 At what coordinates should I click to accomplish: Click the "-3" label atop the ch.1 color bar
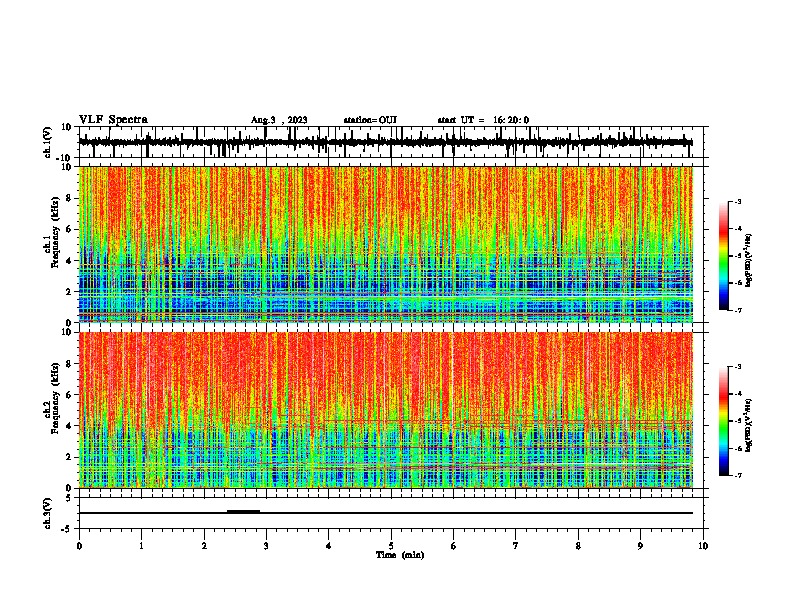tap(737, 201)
